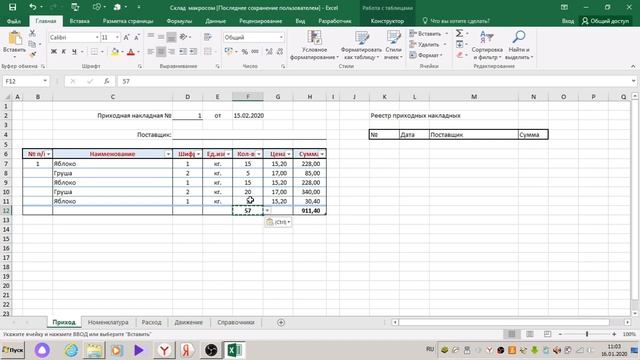Add a new sheet with plus icon
Image resolution: width=640 pixels, height=360 pixels.
(x=281, y=322)
